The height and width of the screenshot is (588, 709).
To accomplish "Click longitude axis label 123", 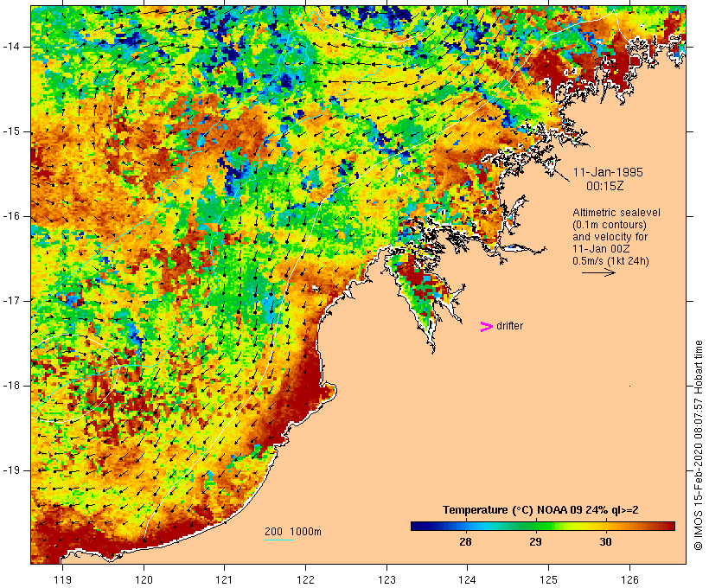I will point(386,579).
